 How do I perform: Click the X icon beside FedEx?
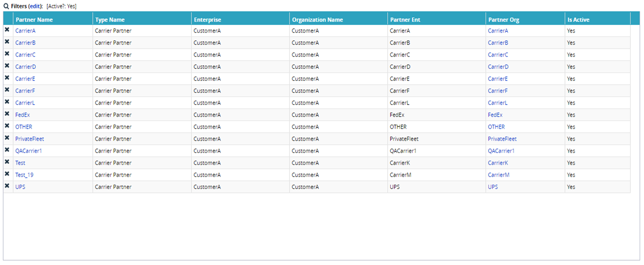(x=7, y=114)
